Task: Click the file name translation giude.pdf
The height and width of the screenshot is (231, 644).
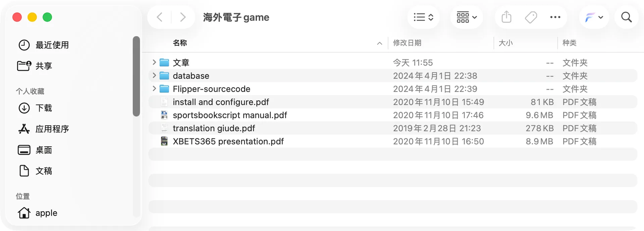Action: click(214, 128)
